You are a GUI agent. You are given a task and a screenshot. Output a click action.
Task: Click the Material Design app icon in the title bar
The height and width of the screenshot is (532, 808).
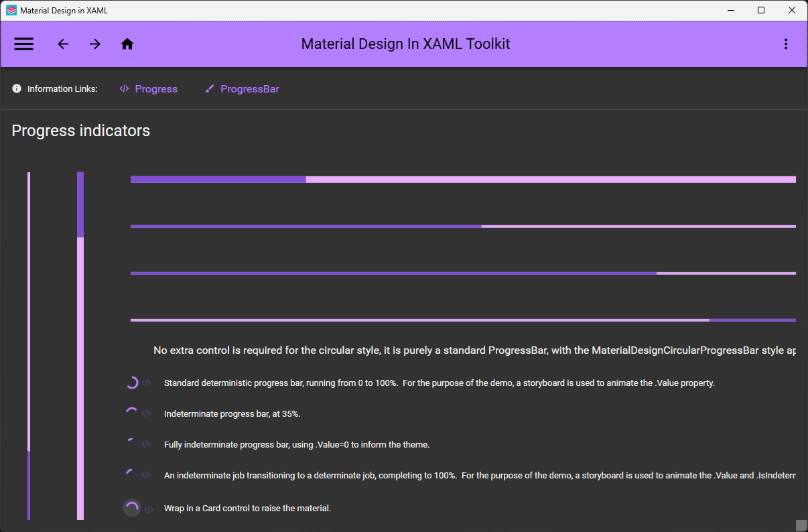coord(9,10)
